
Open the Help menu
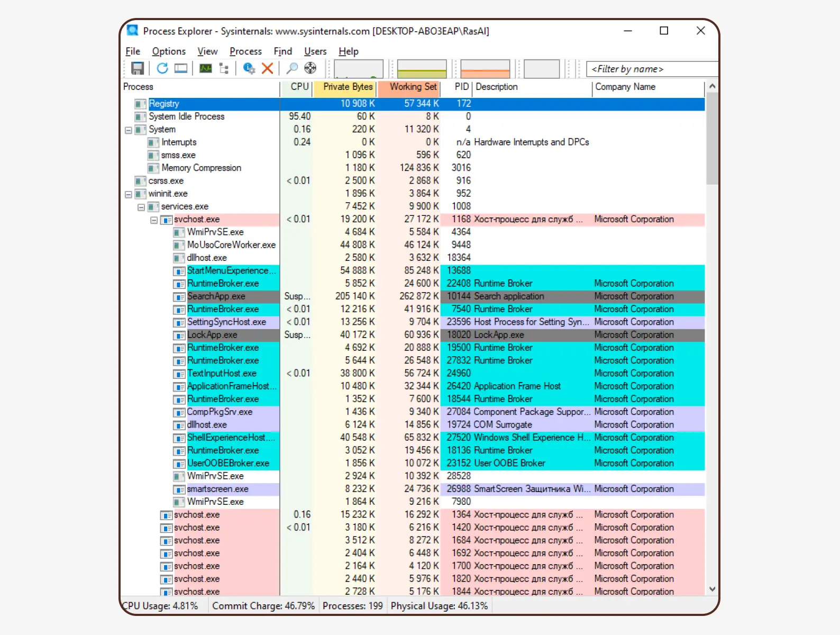pyautogui.click(x=349, y=51)
